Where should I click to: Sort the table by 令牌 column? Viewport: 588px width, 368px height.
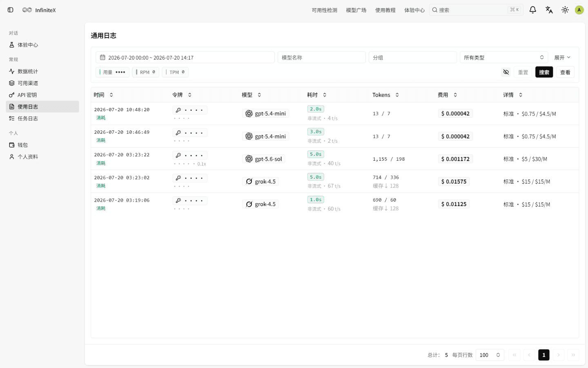(182, 95)
